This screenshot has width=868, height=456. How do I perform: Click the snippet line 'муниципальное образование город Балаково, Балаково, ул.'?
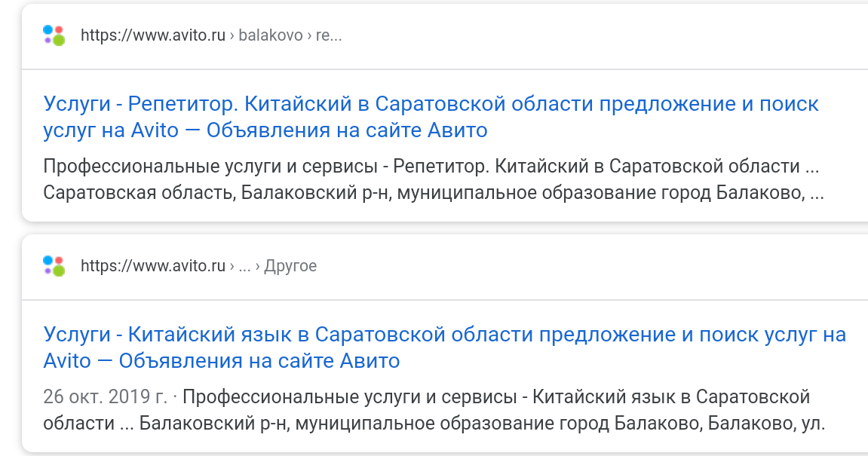tap(560, 424)
